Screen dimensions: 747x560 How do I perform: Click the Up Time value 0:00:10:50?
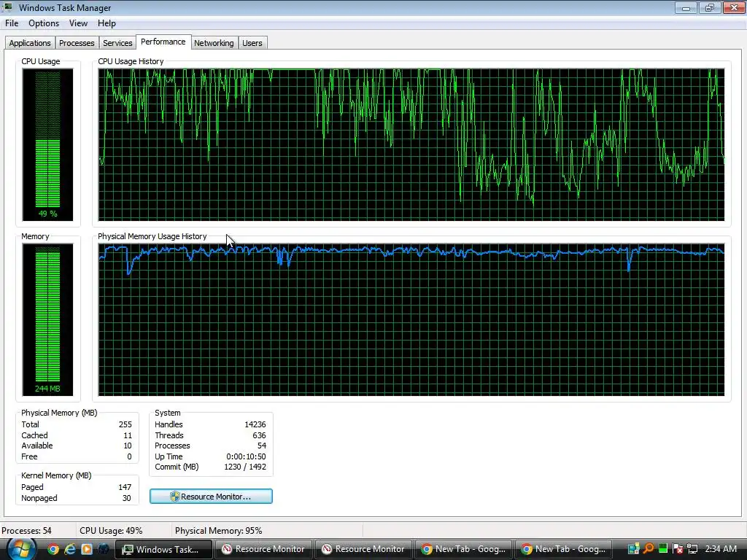coord(246,456)
